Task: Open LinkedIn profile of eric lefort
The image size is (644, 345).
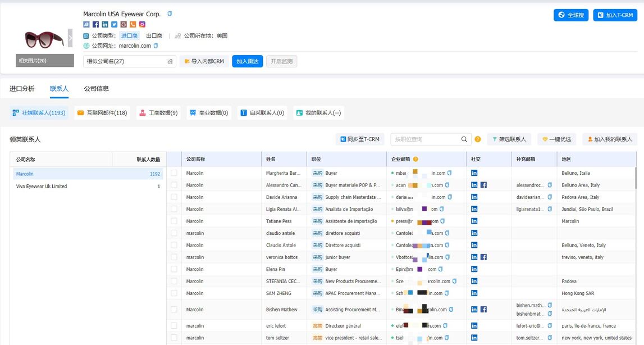Action: pyautogui.click(x=474, y=326)
